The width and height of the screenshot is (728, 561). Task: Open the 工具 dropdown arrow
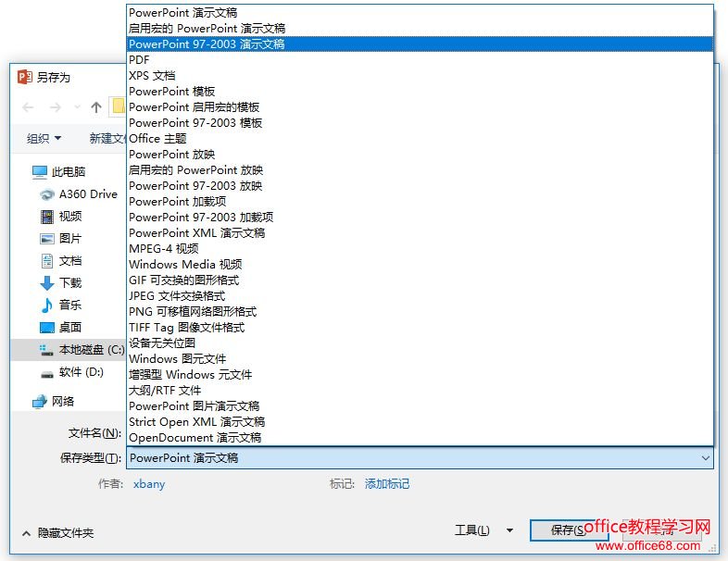(509, 530)
